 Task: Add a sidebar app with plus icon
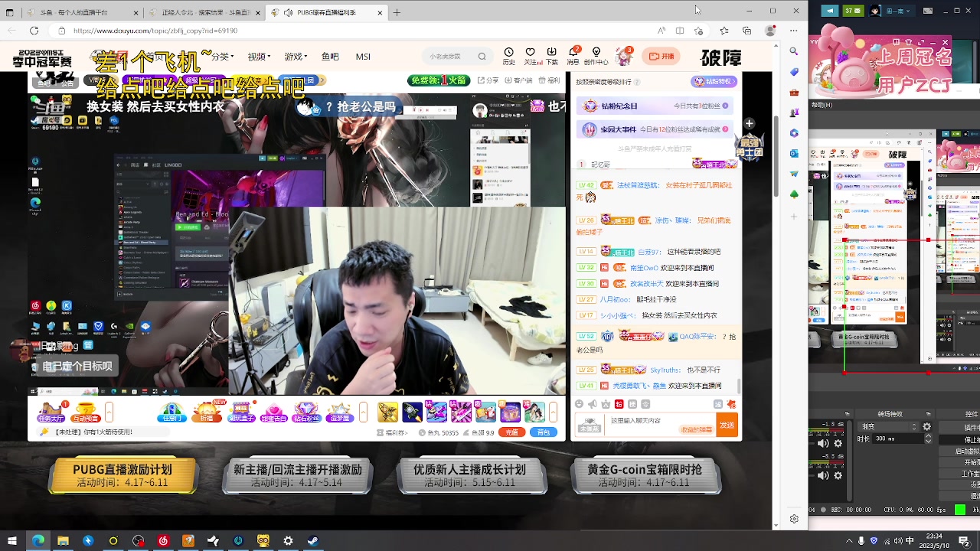pyautogui.click(x=794, y=217)
